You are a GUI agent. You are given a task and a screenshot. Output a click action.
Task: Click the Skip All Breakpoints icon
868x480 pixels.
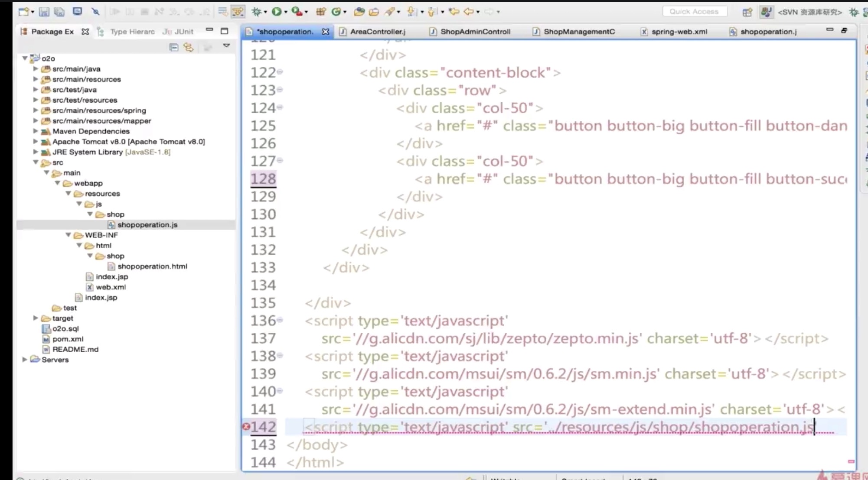(95, 12)
